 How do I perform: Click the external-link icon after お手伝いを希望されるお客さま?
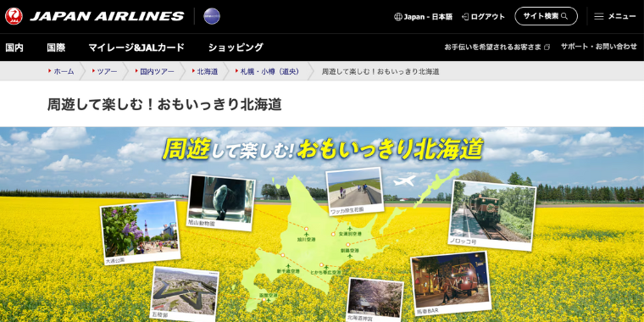click(x=547, y=47)
